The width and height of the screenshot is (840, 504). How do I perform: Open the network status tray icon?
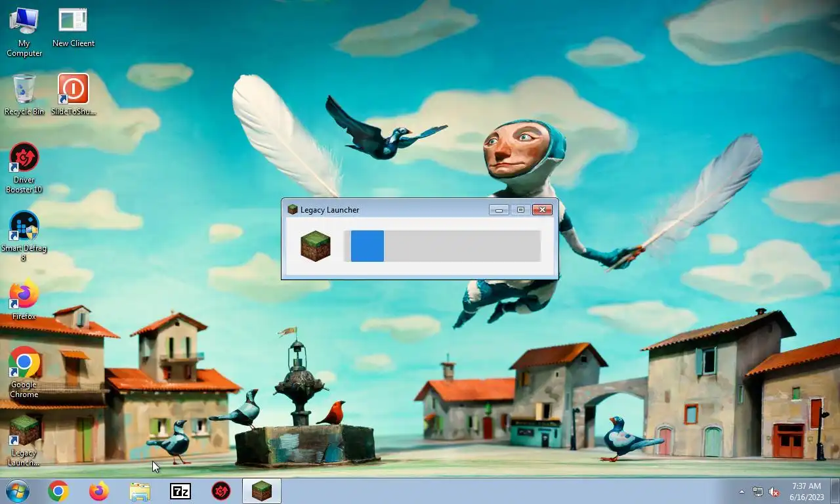click(758, 492)
